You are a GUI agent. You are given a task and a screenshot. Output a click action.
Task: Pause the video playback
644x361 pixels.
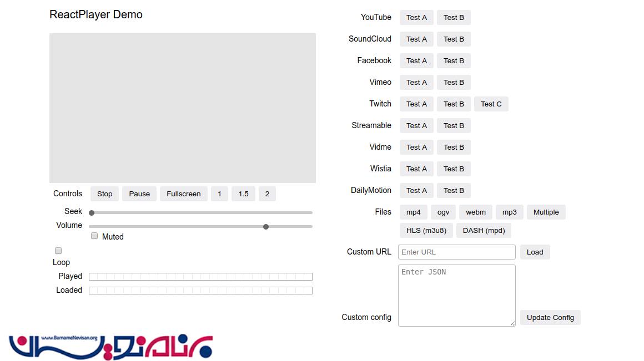[x=139, y=194]
